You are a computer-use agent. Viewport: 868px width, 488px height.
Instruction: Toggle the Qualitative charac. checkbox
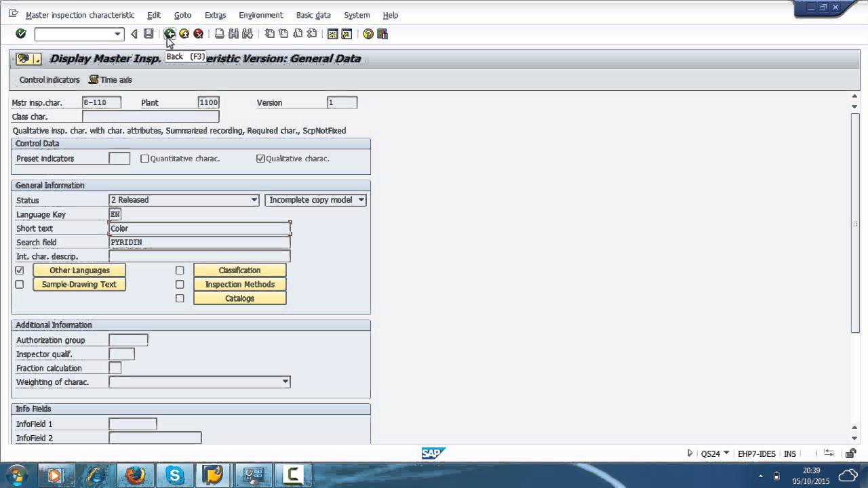tap(260, 159)
